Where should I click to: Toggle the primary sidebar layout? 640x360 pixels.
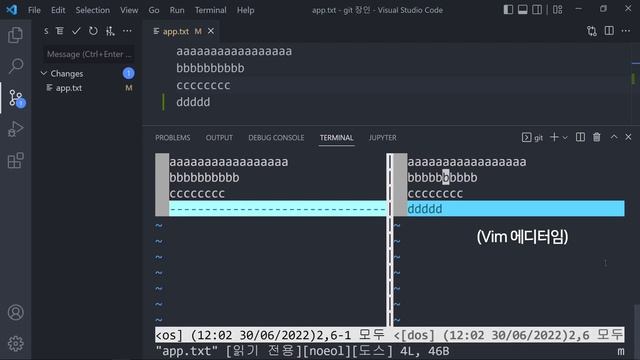tap(508, 9)
